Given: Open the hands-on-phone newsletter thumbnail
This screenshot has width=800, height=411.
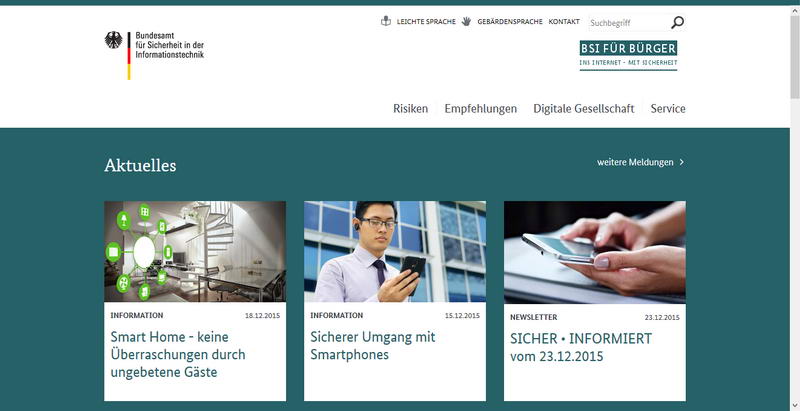Looking at the screenshot, I should click(x=595, y=252).
